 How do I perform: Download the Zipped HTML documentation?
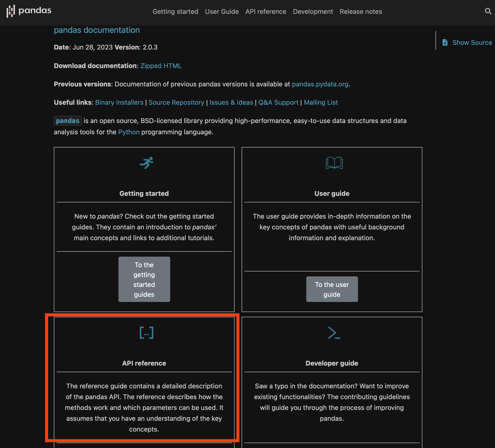(161, 66)
